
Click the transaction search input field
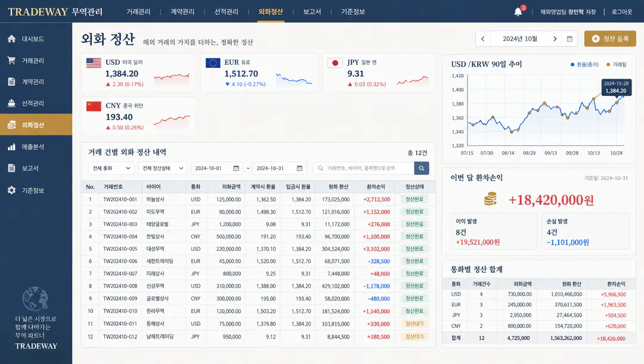pos(364,168)
